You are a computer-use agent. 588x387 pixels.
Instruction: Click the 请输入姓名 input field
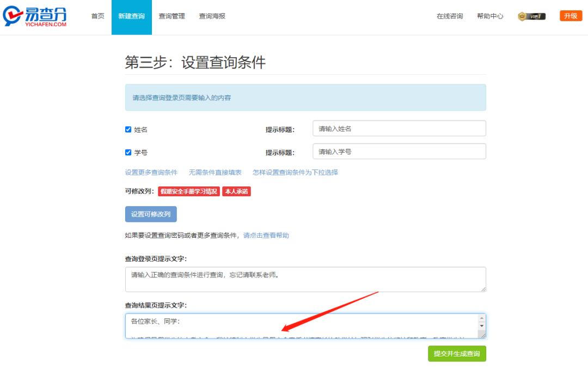pos(400,128)
